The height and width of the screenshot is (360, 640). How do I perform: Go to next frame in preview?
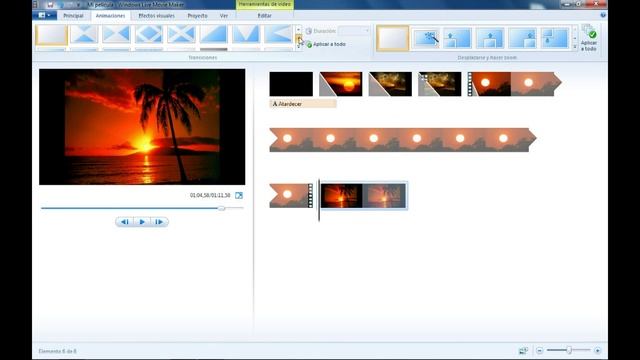159,222
